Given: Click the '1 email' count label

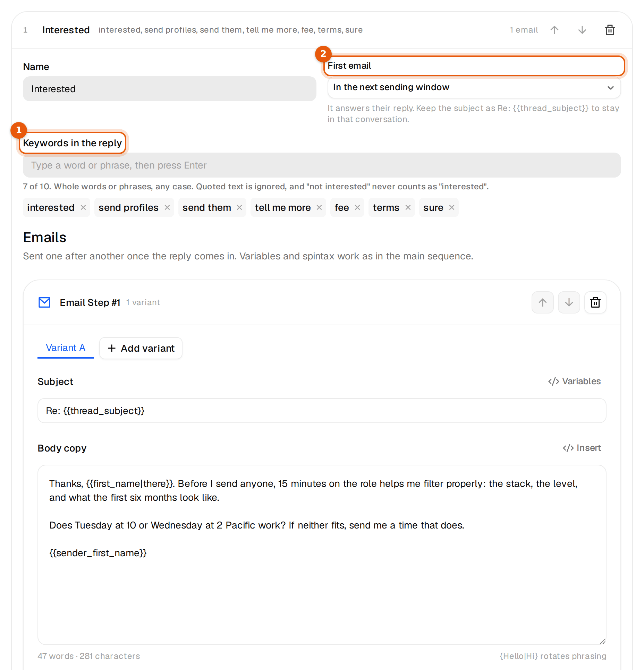Looking at the screenshot, I should coord(524,30).
